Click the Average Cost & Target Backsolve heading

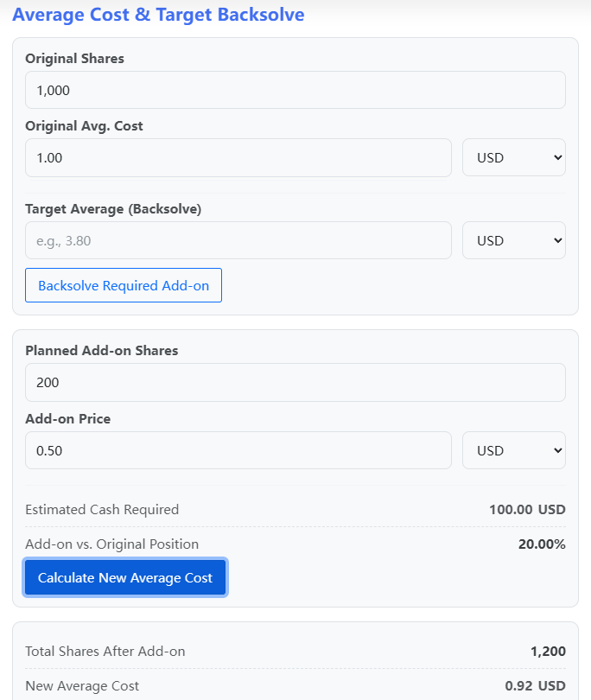click(158, 15)
